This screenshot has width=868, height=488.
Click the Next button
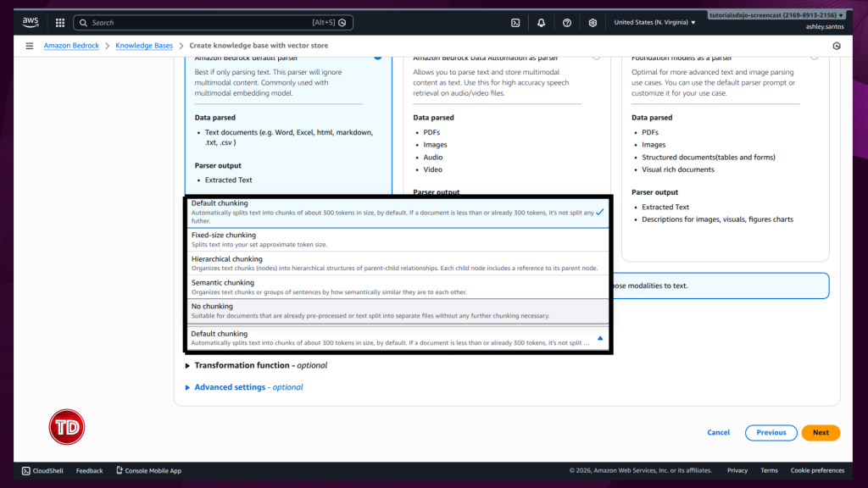[x=820, y=432]
